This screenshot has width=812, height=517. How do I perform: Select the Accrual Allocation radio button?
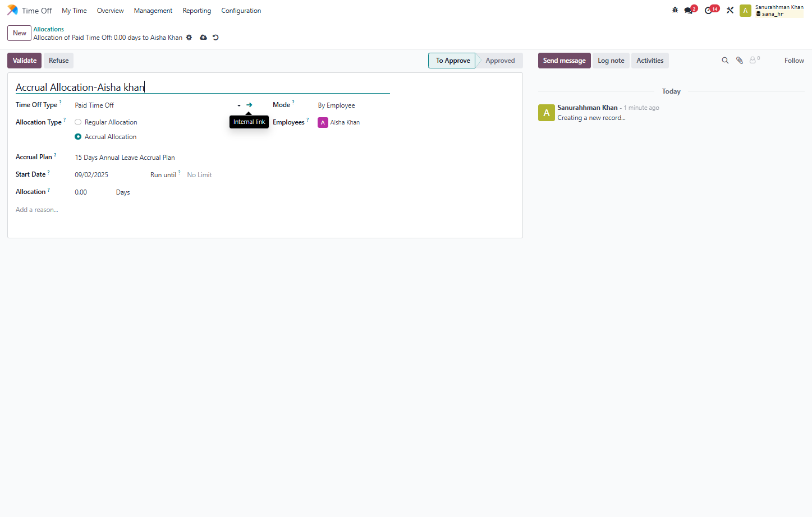(78, 137)
